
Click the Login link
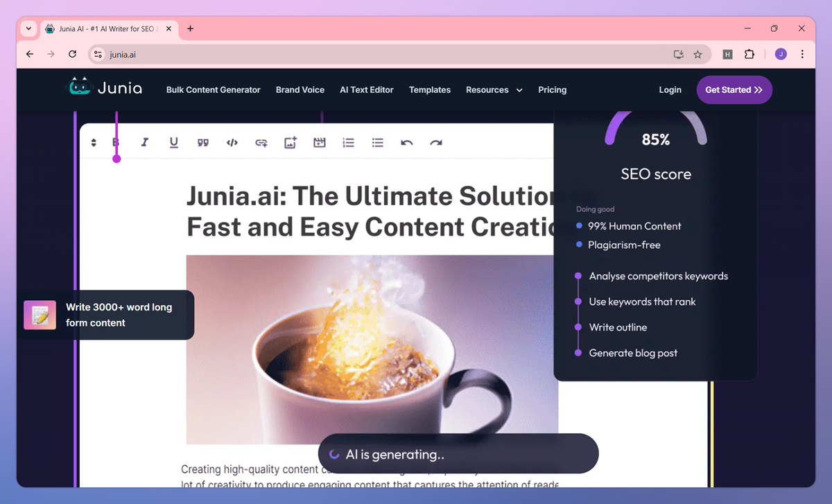click(670, 89)
